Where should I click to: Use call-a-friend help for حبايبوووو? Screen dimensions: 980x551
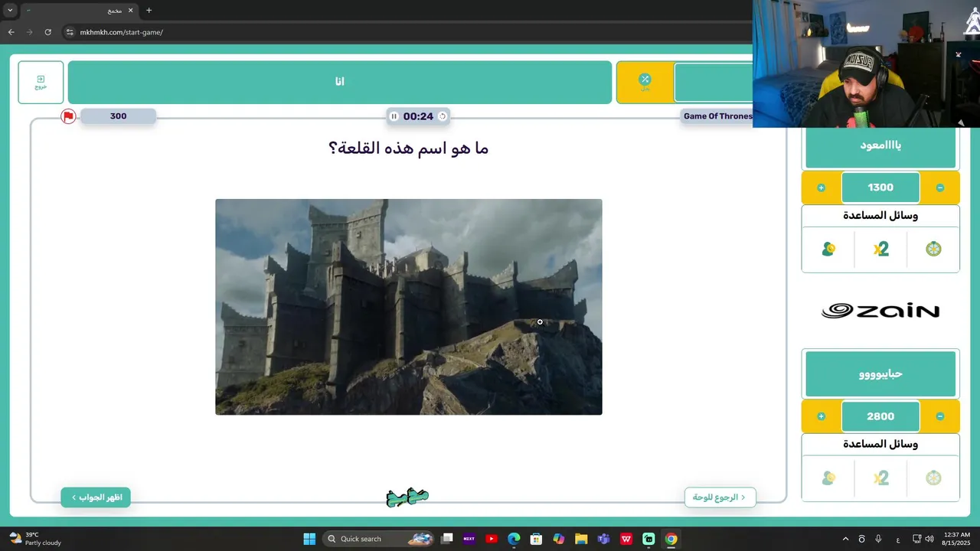click(828, 478)
